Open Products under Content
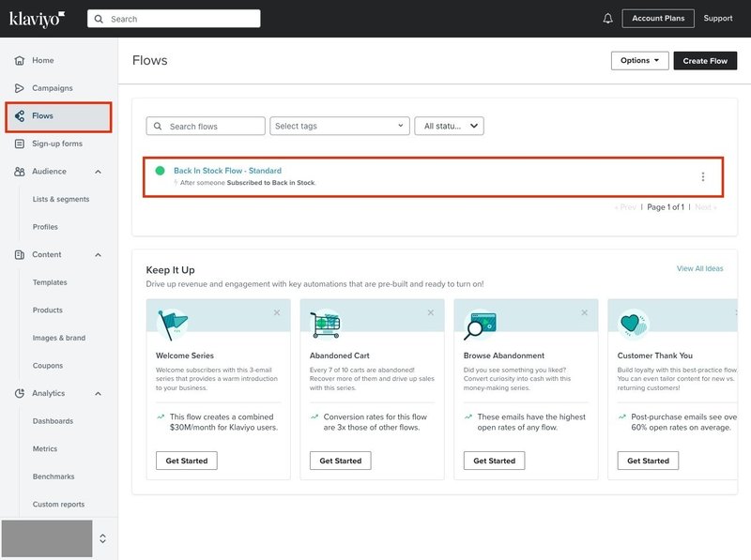 [48, 310]
